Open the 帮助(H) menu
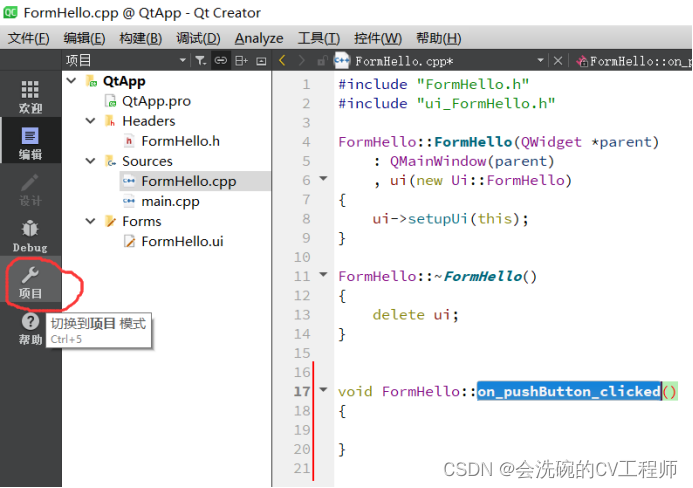 point(438,38)
